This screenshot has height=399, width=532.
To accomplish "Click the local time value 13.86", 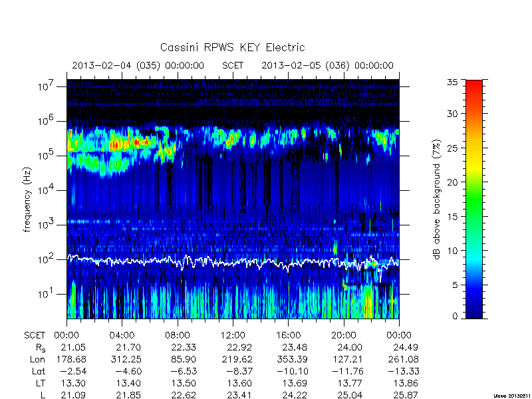I will click(406, 384).
